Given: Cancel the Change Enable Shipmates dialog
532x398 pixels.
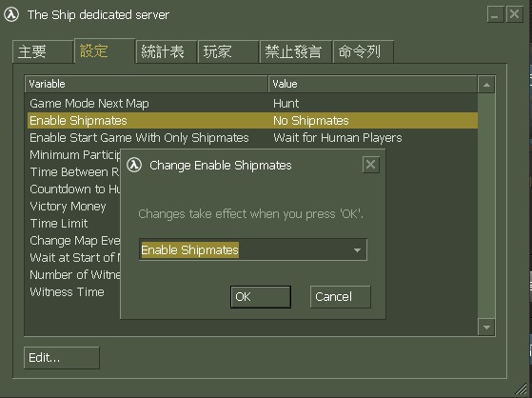Looking at the screenshot, I should (341, 297).
